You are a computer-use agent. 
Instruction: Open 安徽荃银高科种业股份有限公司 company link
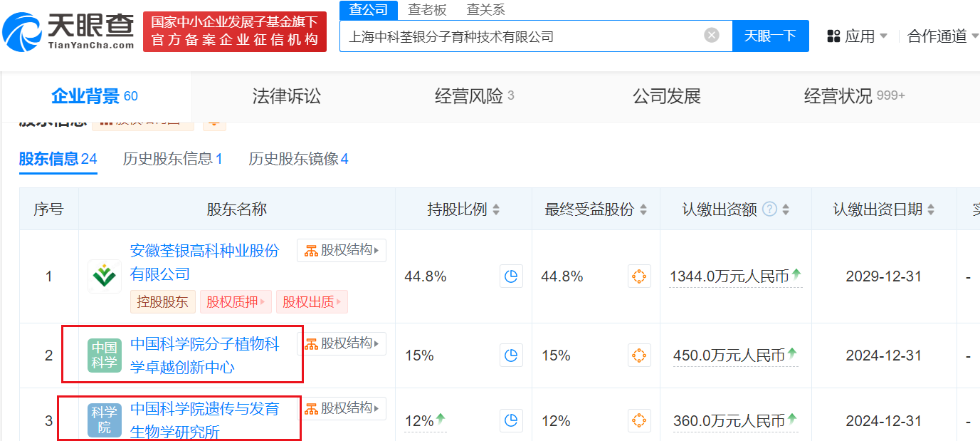[x=205, y=262]
